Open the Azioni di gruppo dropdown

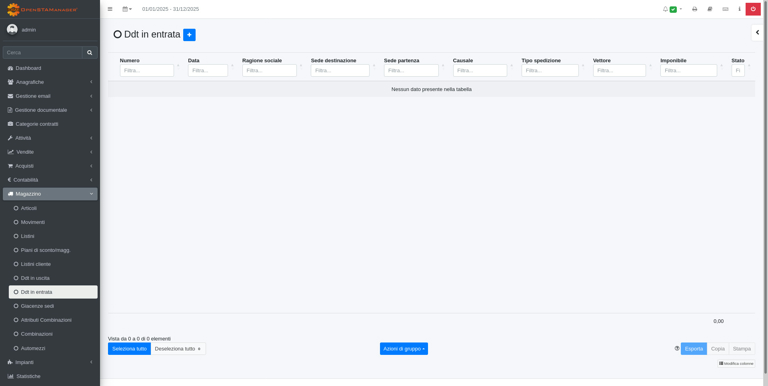[404, 349]
